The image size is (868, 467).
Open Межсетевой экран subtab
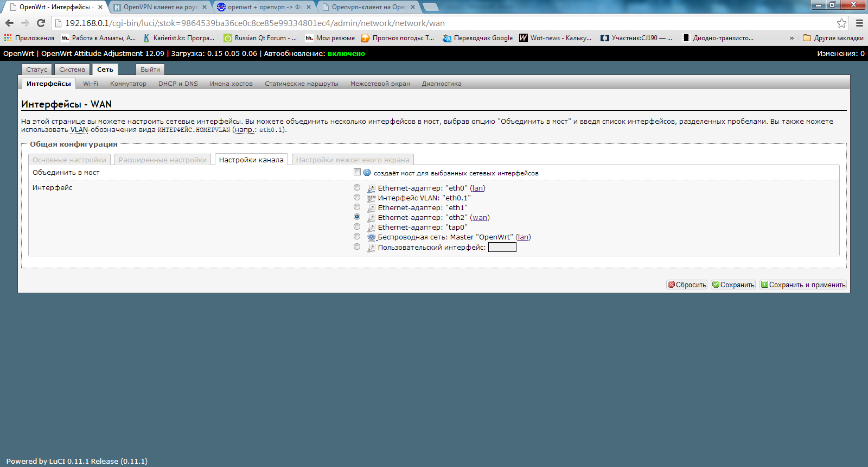(380, 84)
